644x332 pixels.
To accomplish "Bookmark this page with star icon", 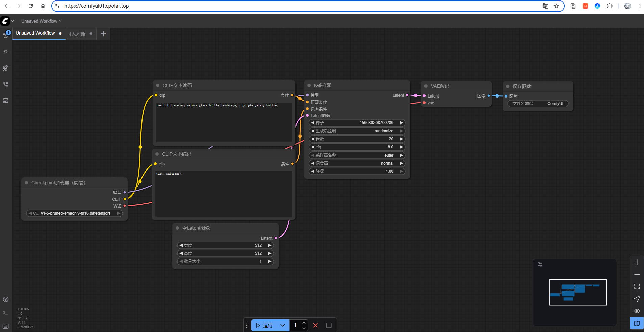I will [556, 6].
